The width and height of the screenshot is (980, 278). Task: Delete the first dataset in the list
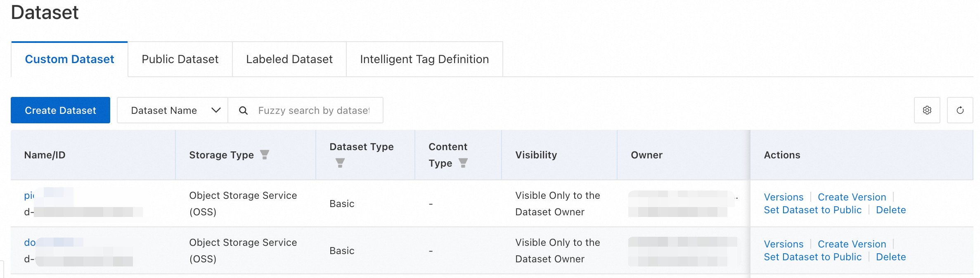click(x=891, y=210)
